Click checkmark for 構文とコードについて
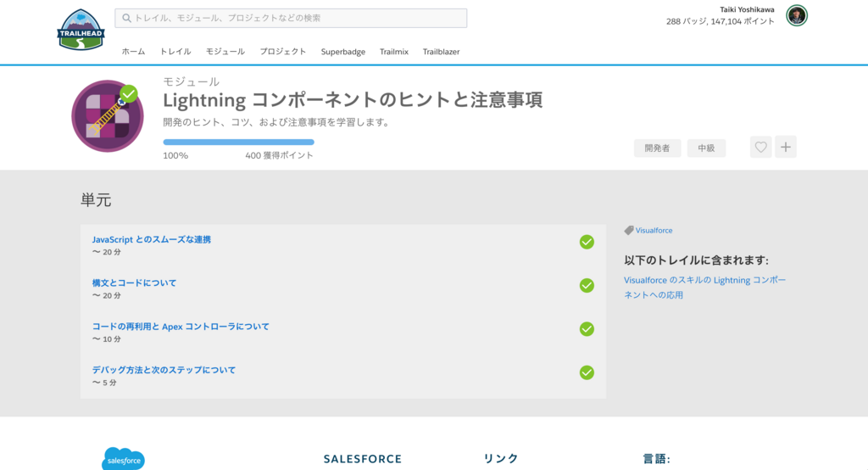 click(587, 285)
